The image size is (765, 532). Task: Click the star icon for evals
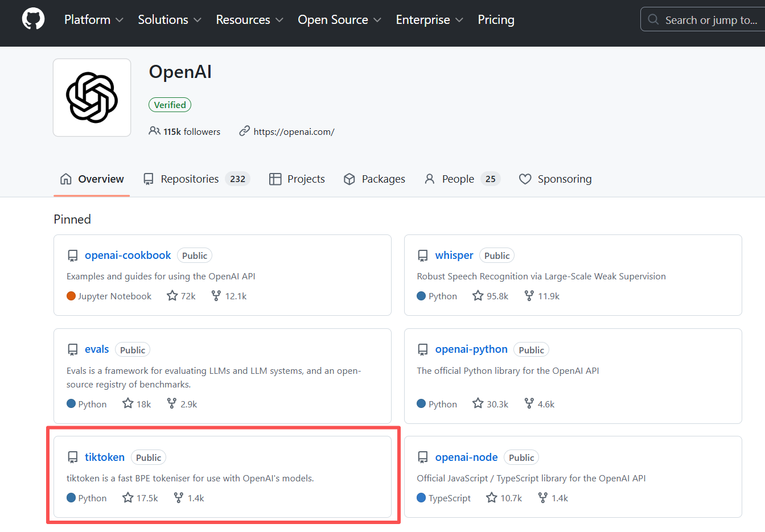tap(128, 403)
